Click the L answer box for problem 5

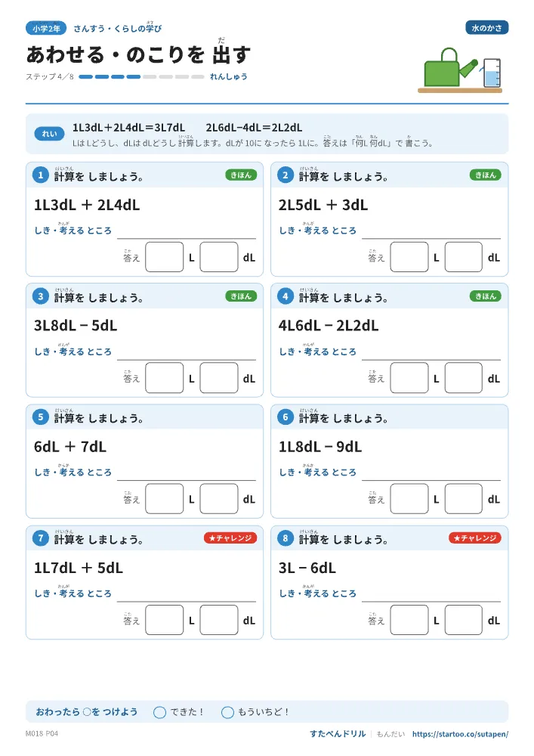click(164, 498)
